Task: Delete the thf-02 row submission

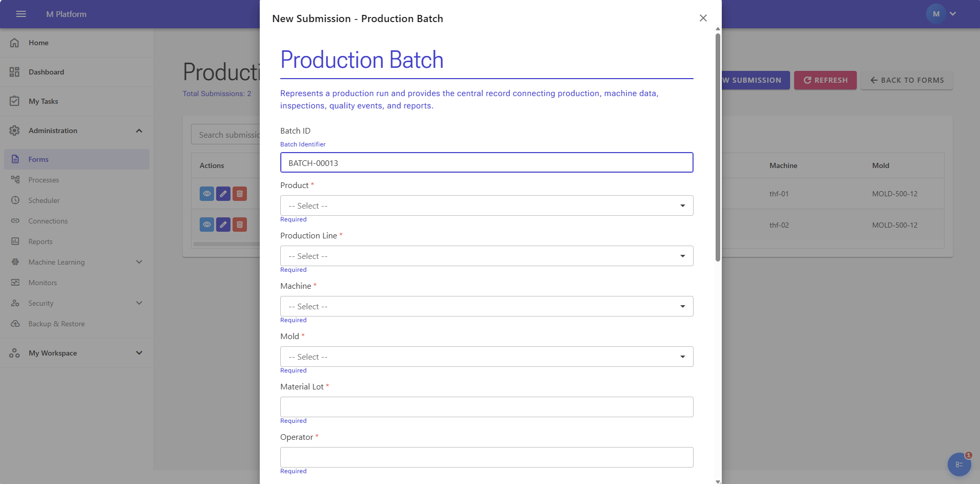Action: click(x=240, y=225)
